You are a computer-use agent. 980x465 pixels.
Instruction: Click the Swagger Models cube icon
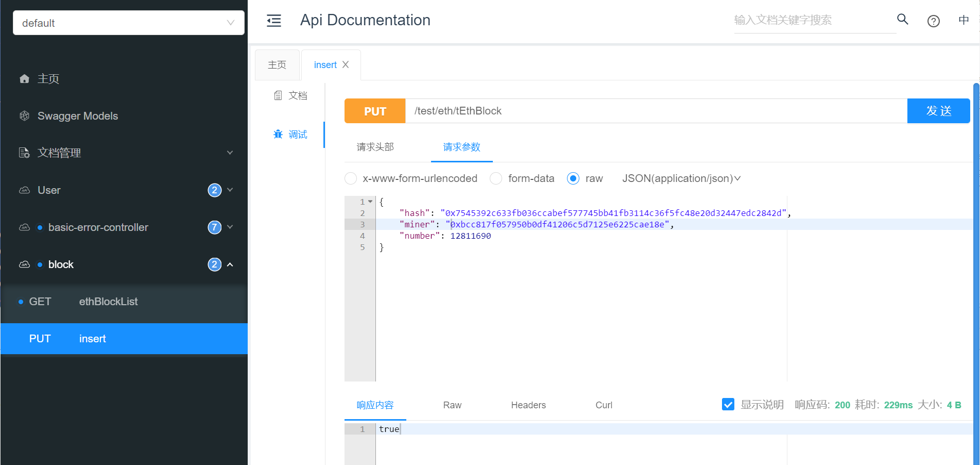pyautogui.click(x=24, y=116)
